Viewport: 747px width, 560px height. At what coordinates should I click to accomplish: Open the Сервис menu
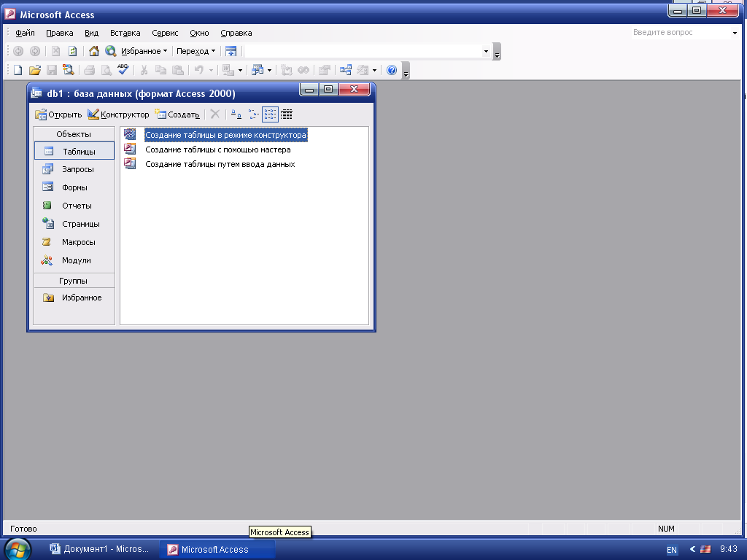click(x=165, y=33)
